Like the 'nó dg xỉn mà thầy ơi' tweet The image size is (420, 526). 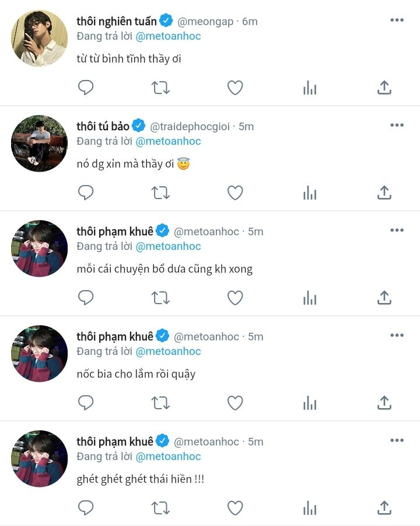[235, 193]
